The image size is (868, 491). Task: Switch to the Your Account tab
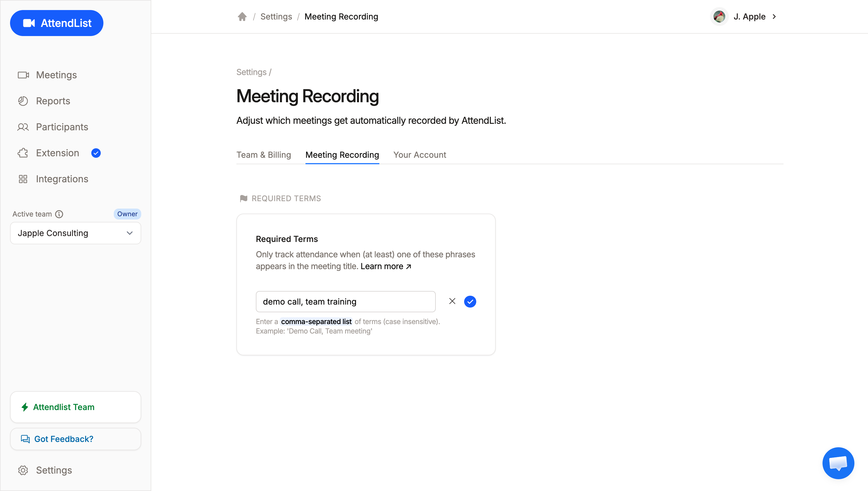pyautogui.click(x=420, y=155)
